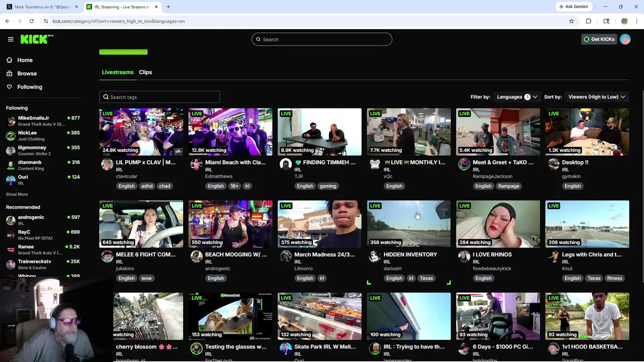Image resolution: width=644 pixels, height=362 pixels.
Task: Open the FINDING TIMMEH stream thumbnail
Action: (x=319, y=132)
